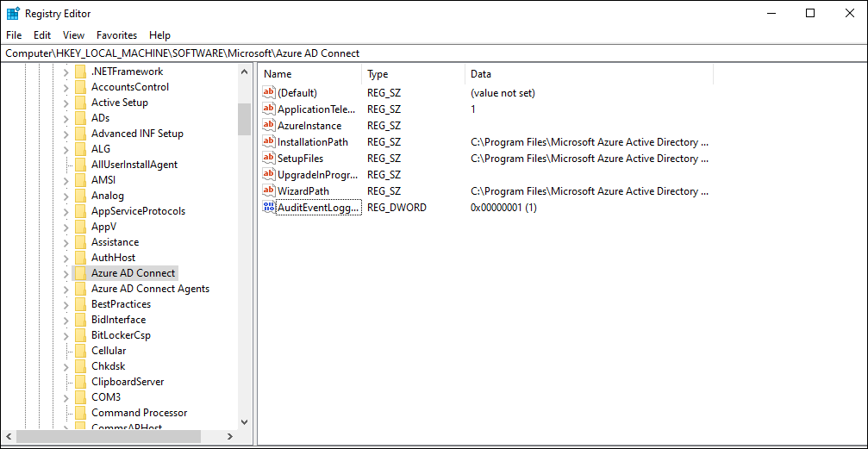Viewport: 868px width, 449px height.
Task: Click the tree pane vertical scrollbar thumb
Action: click(x=244, y=119)
